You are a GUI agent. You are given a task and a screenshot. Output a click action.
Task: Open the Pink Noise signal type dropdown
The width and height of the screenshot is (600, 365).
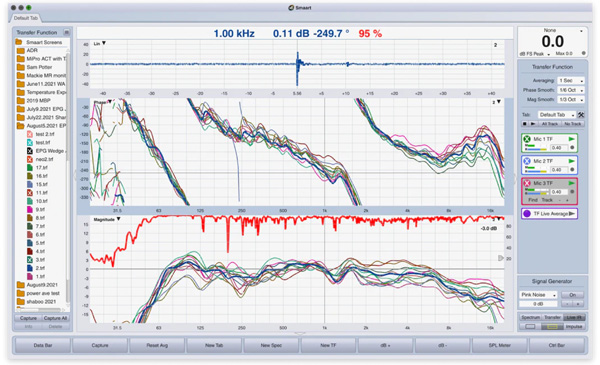pos(538,295)
